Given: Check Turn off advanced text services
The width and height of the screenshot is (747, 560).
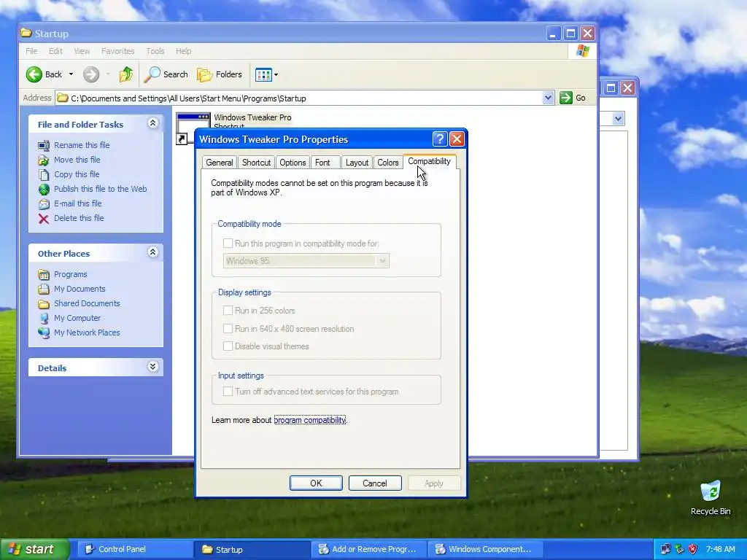Looking at the screenshot, I should [x=228, y=392].
